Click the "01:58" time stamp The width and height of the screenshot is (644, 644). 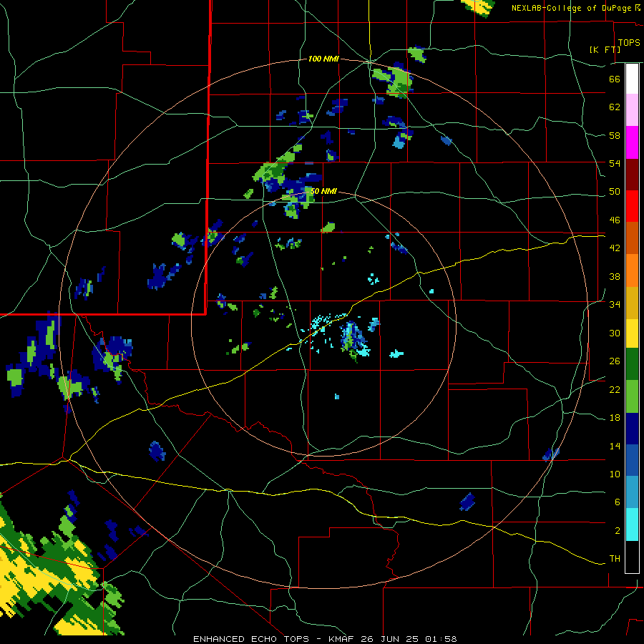pyautogui.click(x=441, y=639)
